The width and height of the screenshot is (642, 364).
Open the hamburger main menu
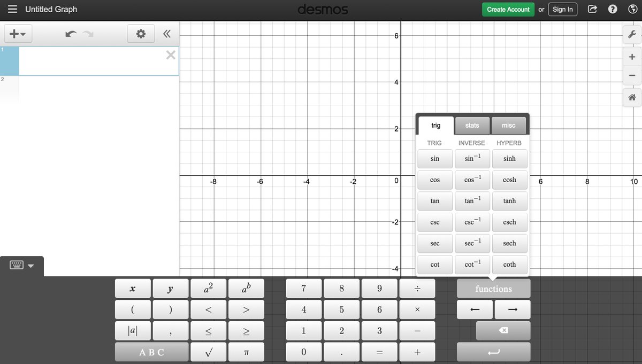coord(13,10)
